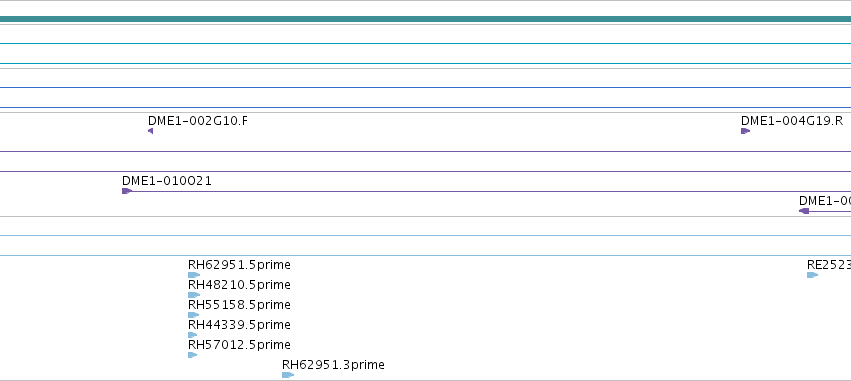Click the RH48210.5prime label text
Image resolution: width=851 pixels, height=381 pixels.
pos(239,285)
